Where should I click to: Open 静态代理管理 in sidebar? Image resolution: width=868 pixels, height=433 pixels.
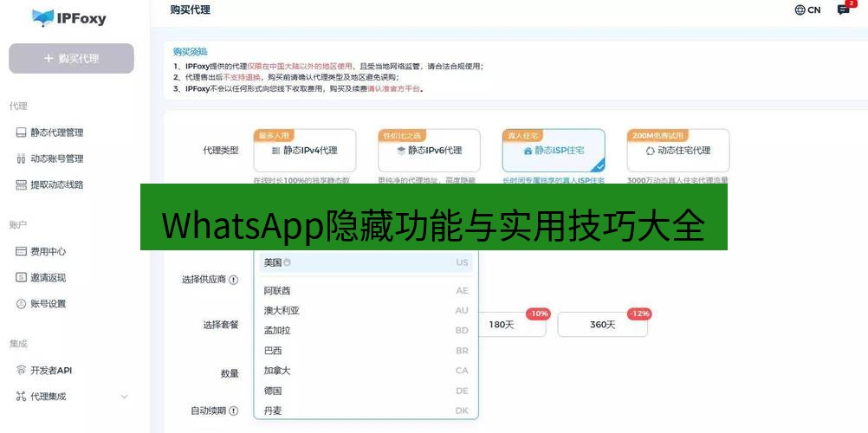click(x=50, y=132)
